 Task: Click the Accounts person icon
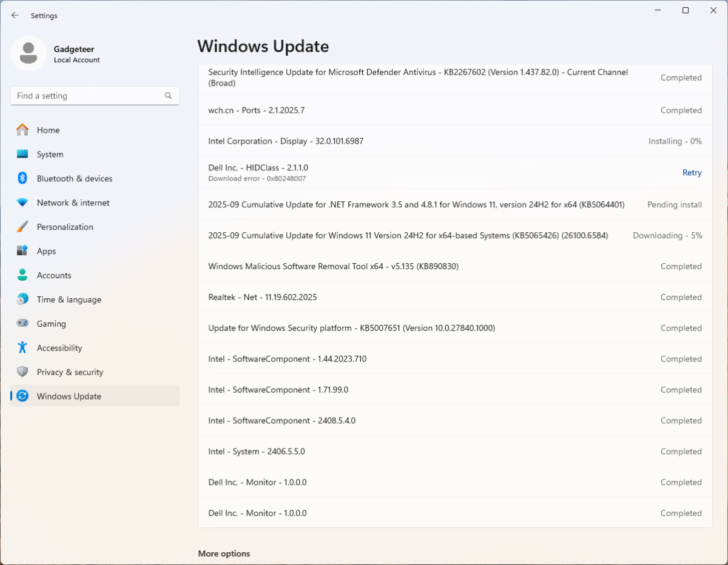point(22,275)
